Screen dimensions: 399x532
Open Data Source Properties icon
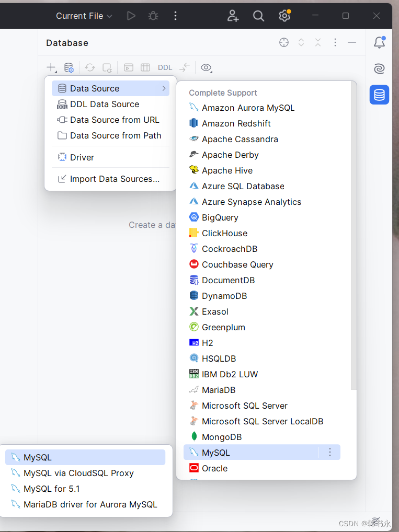[69, 67]
